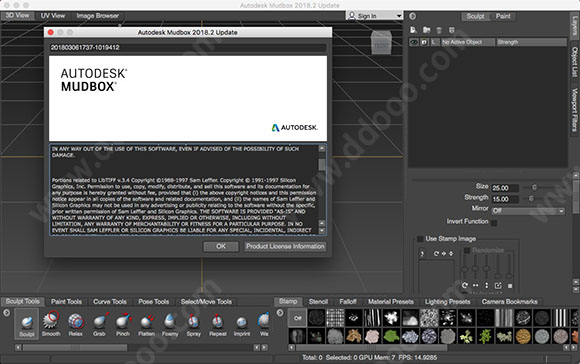Choose the Grab sculpt tool
This screenshot has height=364, width=580.
[99, 324]
